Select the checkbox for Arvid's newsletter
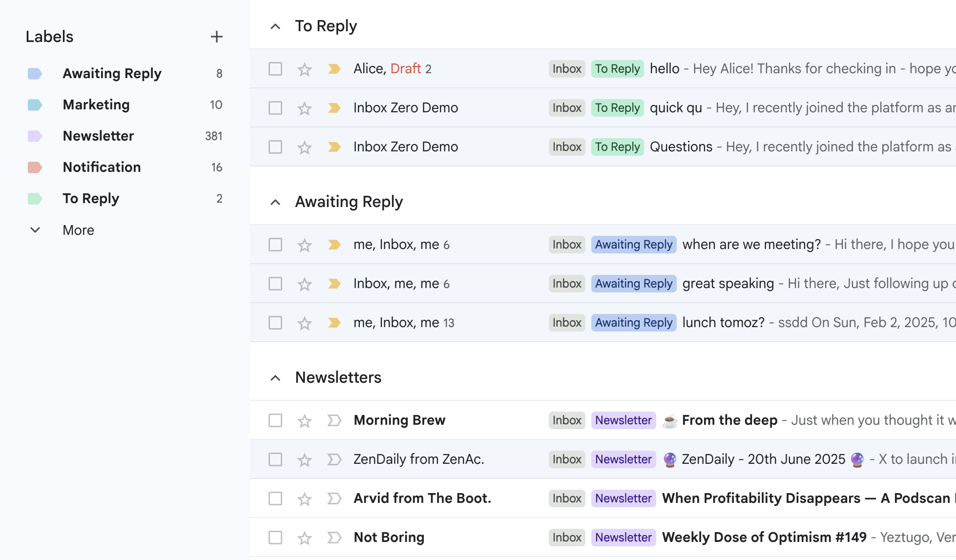Image resolution: width=956 pixels, height=560 pixels. (275, 498)
